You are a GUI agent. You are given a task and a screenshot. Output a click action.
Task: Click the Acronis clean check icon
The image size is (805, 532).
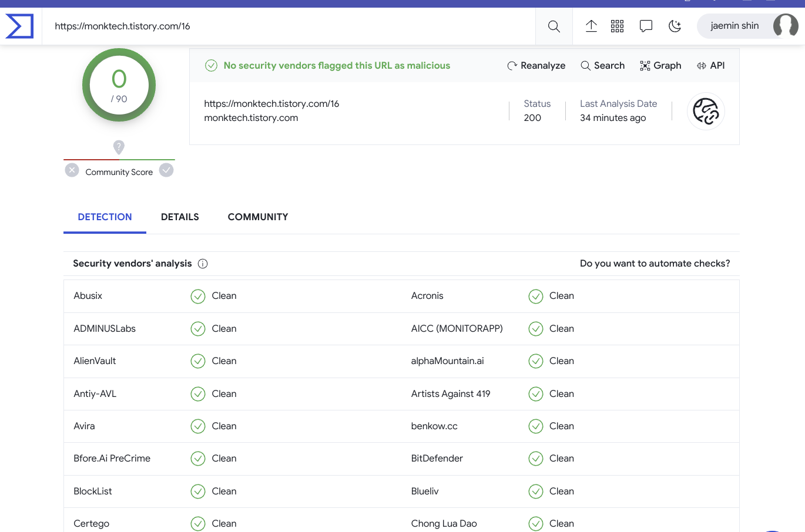pos(535,297)
